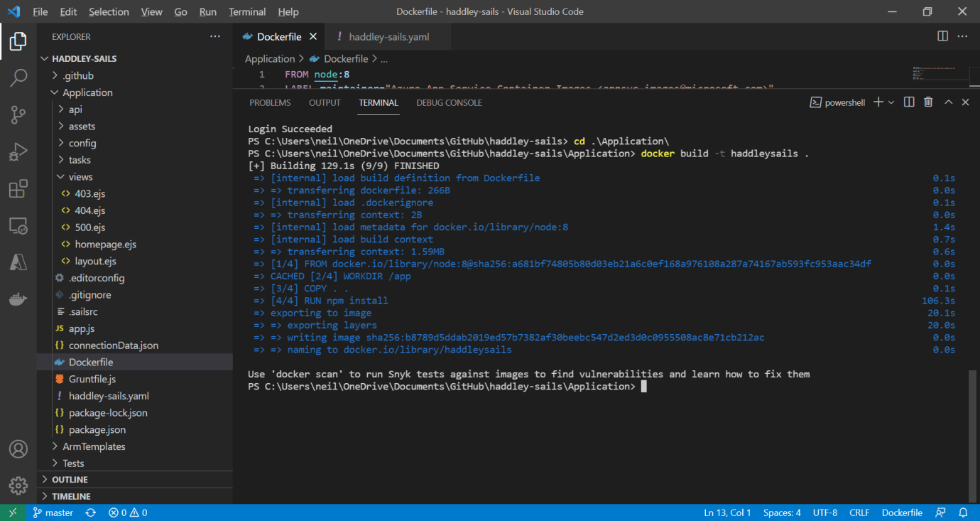This screenshot has height=521, width=980.
Task: Kill terminal with trash icon
Action: click(927, 102)
